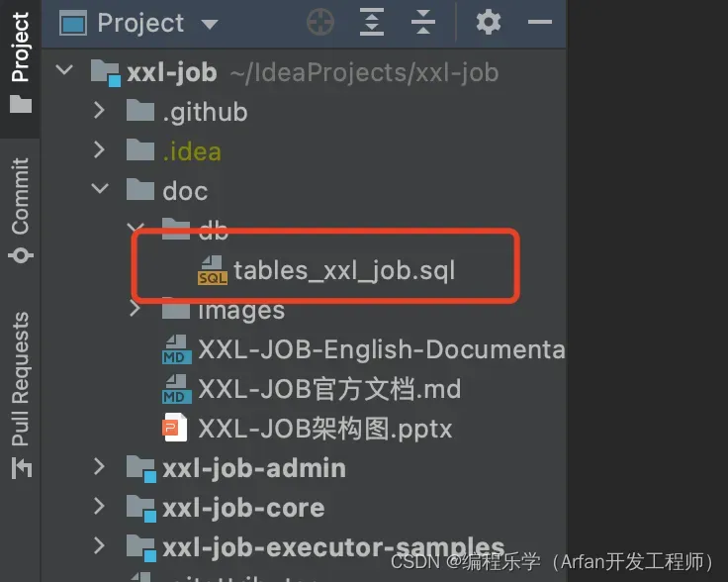Screen dimensions: 728x582
Task: Select the .idea folder
Action: [x=192, y=151]
